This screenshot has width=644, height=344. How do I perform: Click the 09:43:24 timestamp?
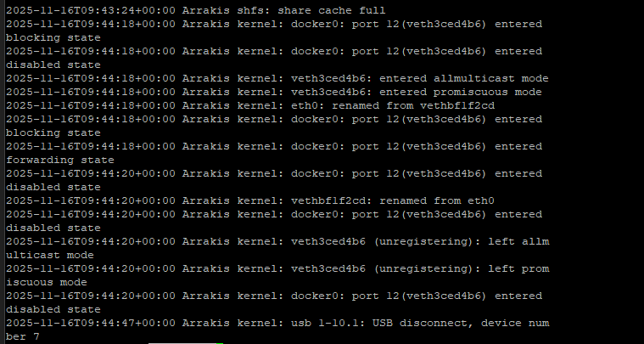[90, 10]
